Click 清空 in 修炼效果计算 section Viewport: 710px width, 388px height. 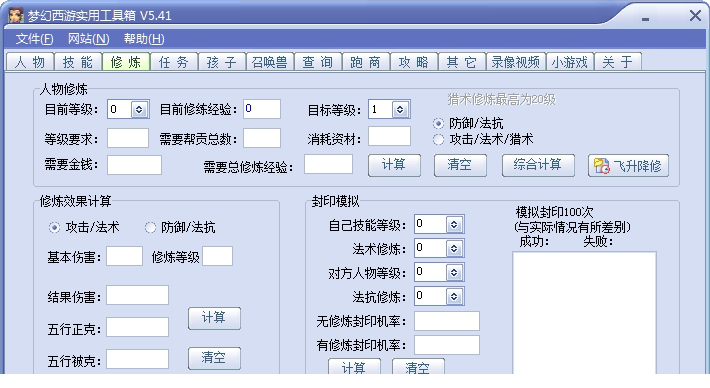214,358
